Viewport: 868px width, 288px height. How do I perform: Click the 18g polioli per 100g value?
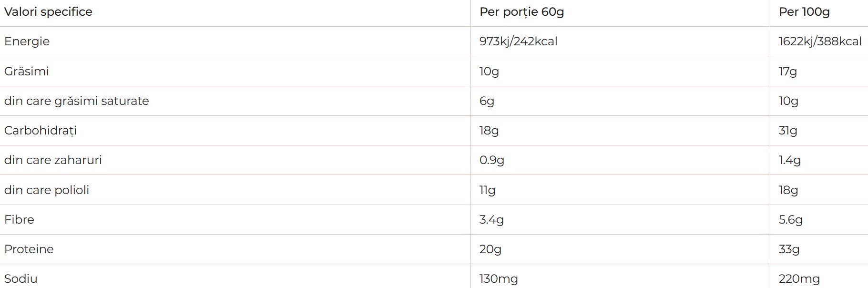pyautogui.click(x=788, y=190)
